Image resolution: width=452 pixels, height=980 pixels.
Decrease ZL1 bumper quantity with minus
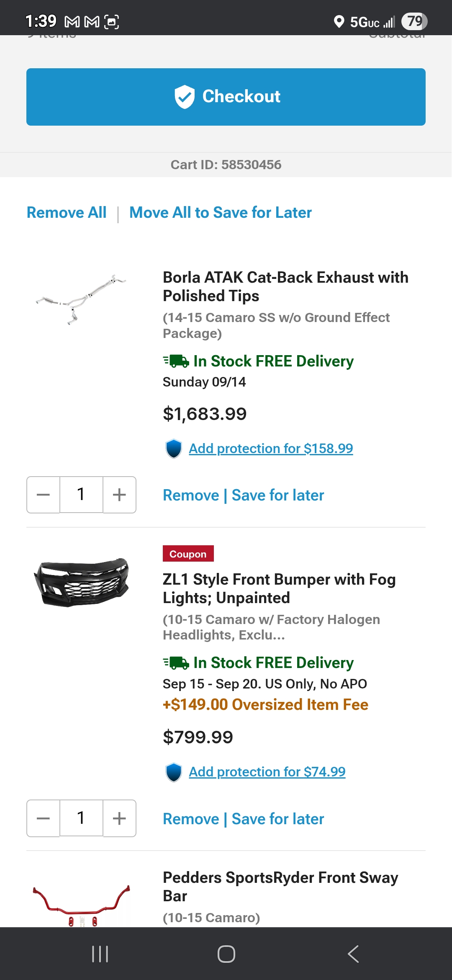(43, 818)
